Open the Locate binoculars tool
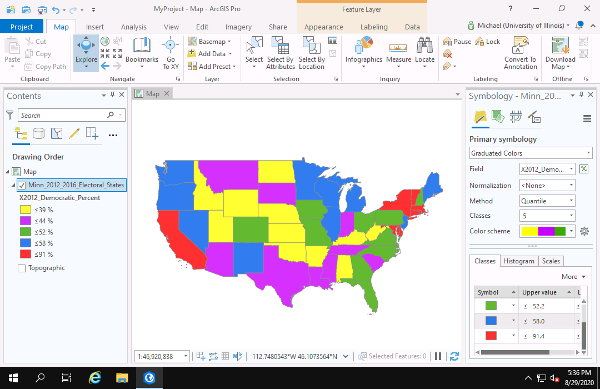The image size is (600, 389). click(424, 52)
